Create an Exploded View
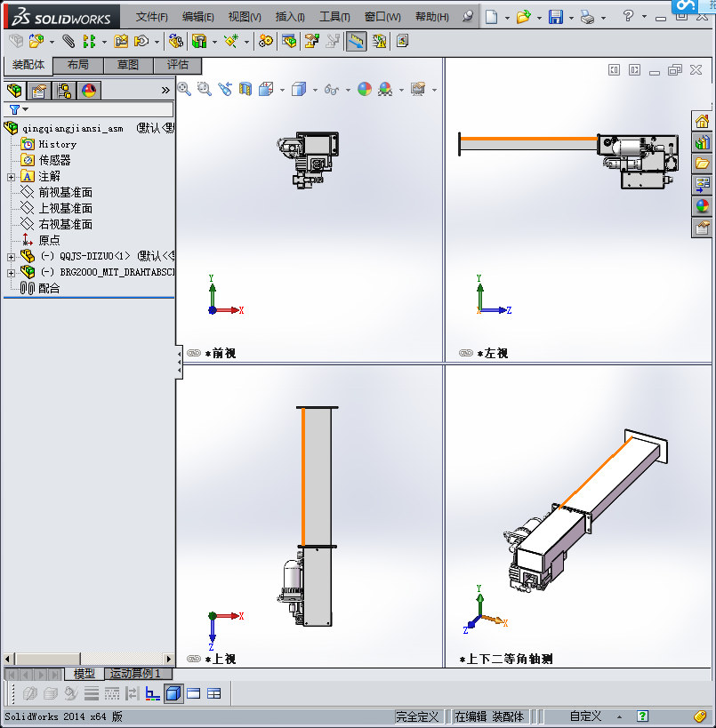The width and height of the screenshot is (716, 728). [x=312, y=41]
